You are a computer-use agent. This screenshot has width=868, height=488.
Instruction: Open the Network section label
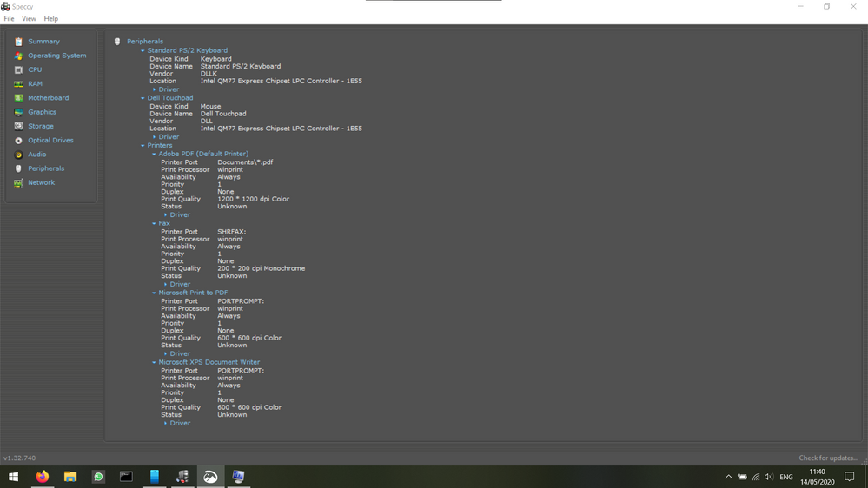tap(42, 182)
